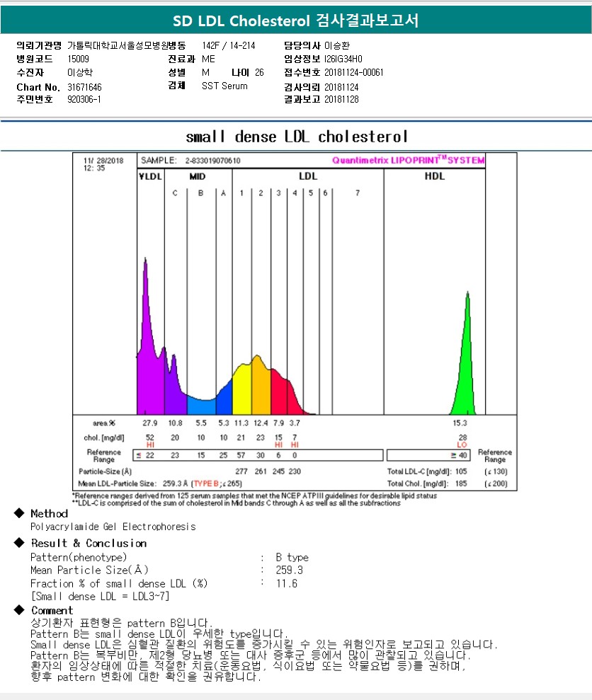592x700 pixels.
Task: Click the chart timestamp 11/28/2018 12:35
Action: pyautogui.click(x=103, y=164)
